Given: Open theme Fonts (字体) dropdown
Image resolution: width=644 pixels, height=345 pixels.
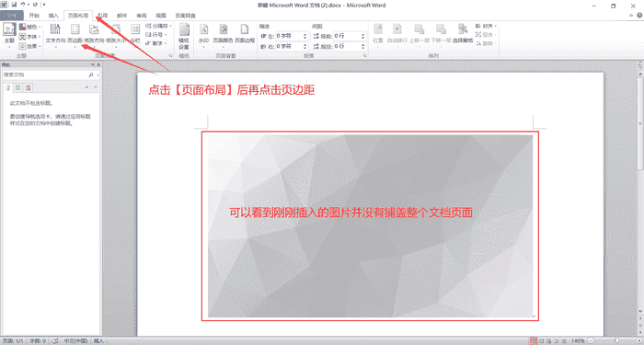Looking at the screenshot, I should pyautogui.click(x=30, y=36).
